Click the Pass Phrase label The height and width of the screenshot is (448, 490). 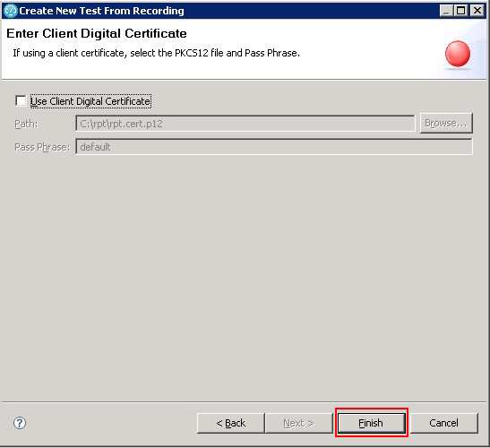click(x=42, y=147)
